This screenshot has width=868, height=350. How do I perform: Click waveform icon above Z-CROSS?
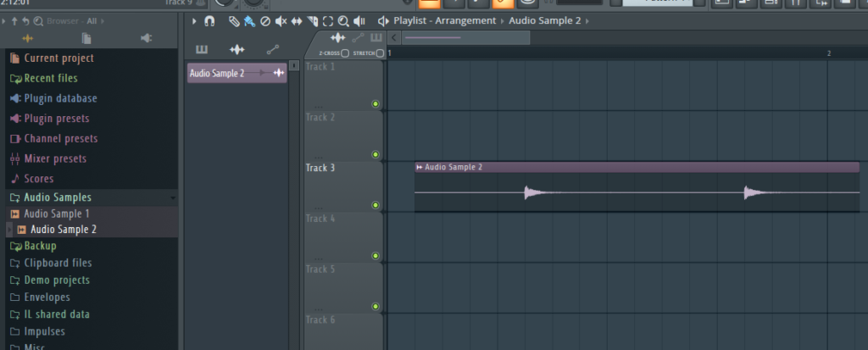pos(337,37)
